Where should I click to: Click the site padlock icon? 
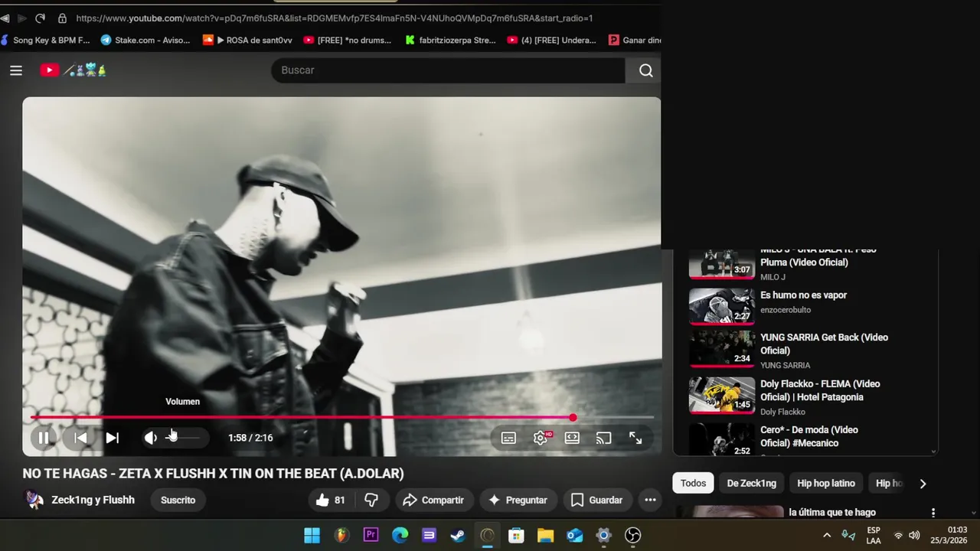tap(61, 18)
